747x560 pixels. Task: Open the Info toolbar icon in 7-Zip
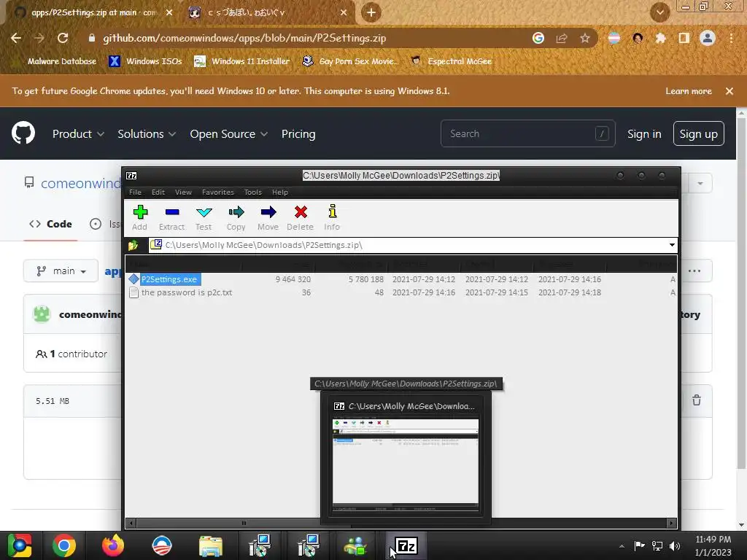[332, 217]
